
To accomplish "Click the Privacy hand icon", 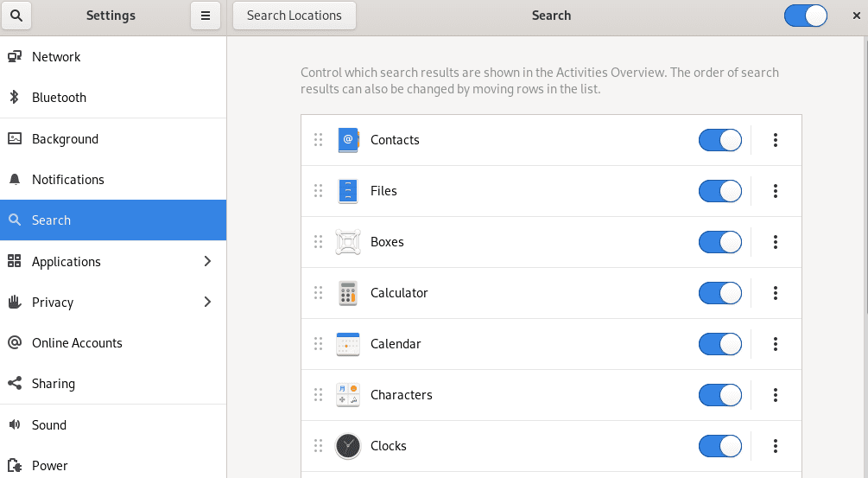I will pyautogui.click(x=15, y=302).
